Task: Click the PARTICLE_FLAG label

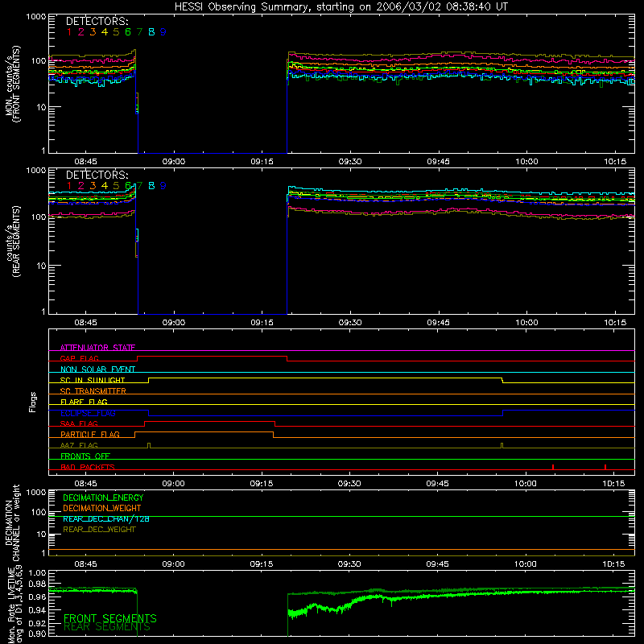Action: (90, 434)
